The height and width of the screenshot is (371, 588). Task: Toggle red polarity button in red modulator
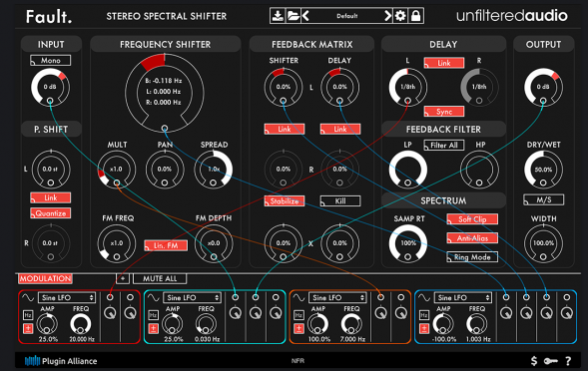[x=28, y=329]
